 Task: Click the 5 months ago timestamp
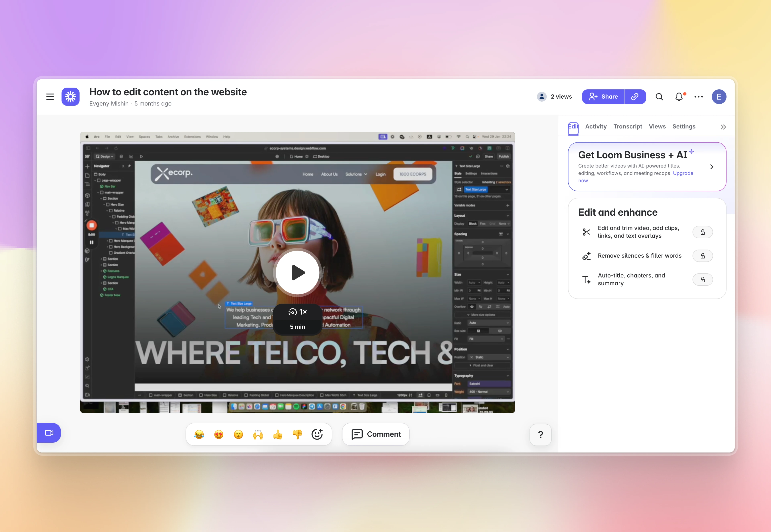click(153, 104)
